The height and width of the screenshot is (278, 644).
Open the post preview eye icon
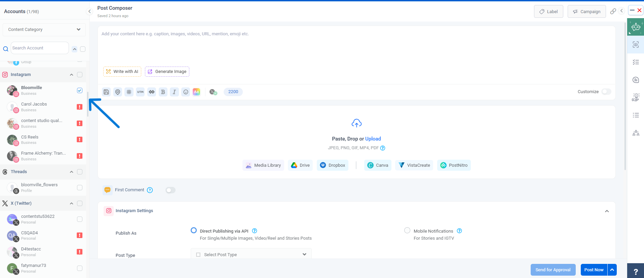click(x=636, y=45)
